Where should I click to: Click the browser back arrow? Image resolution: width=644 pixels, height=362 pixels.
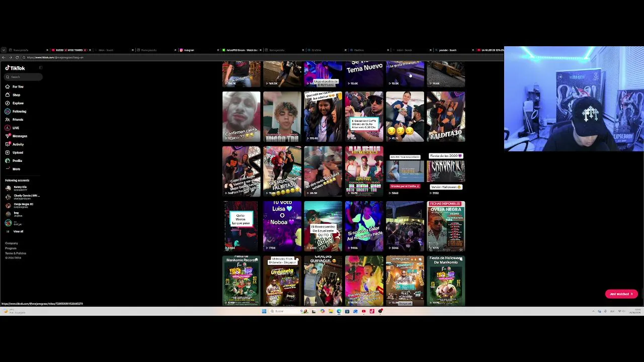4,57
